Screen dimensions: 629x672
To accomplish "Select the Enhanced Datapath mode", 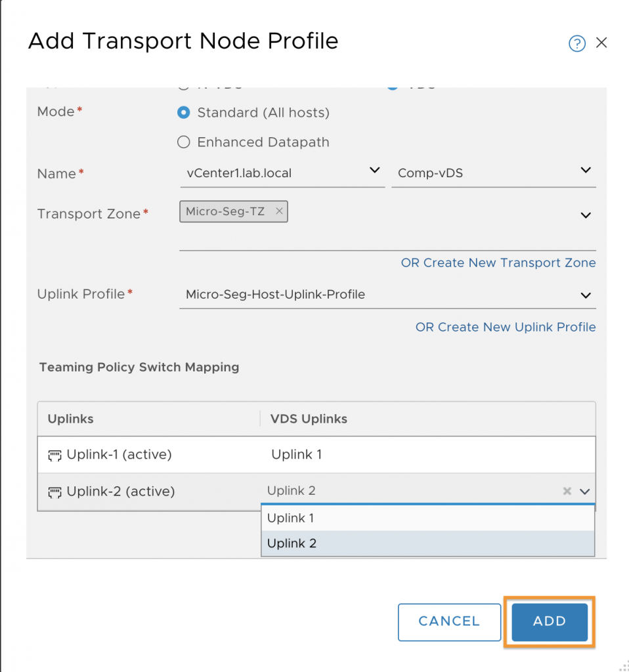I will point(183,142).
